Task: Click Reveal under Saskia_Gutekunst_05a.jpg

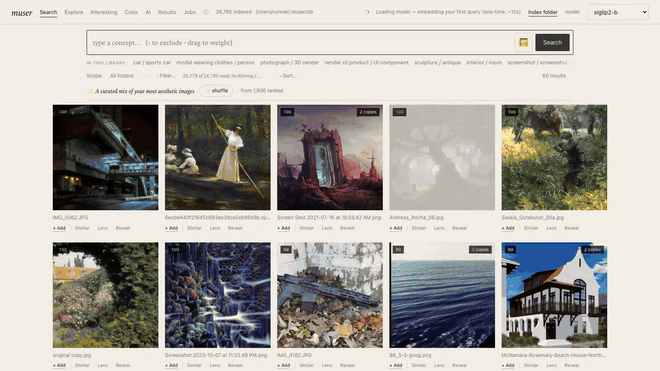Action: (572, 228)
